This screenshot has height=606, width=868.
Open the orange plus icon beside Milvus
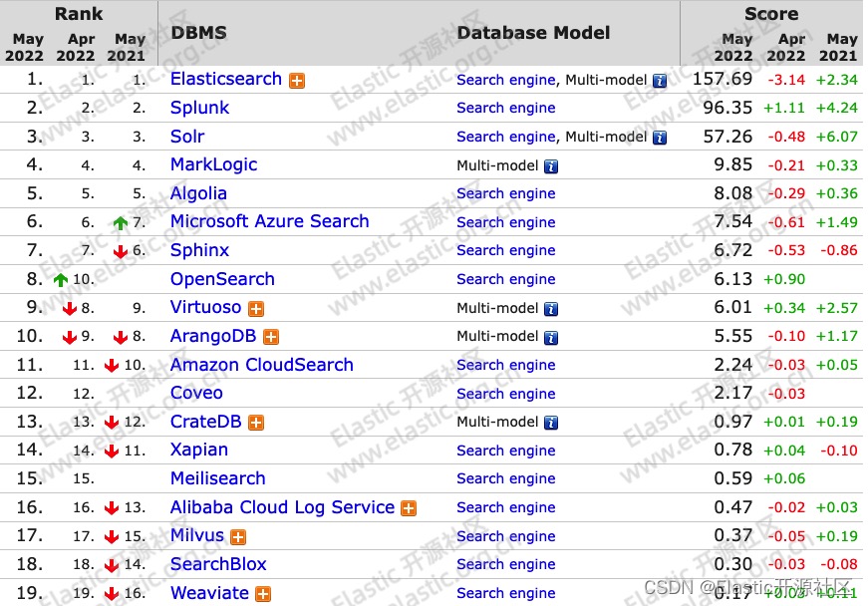(x=238, y=537)
